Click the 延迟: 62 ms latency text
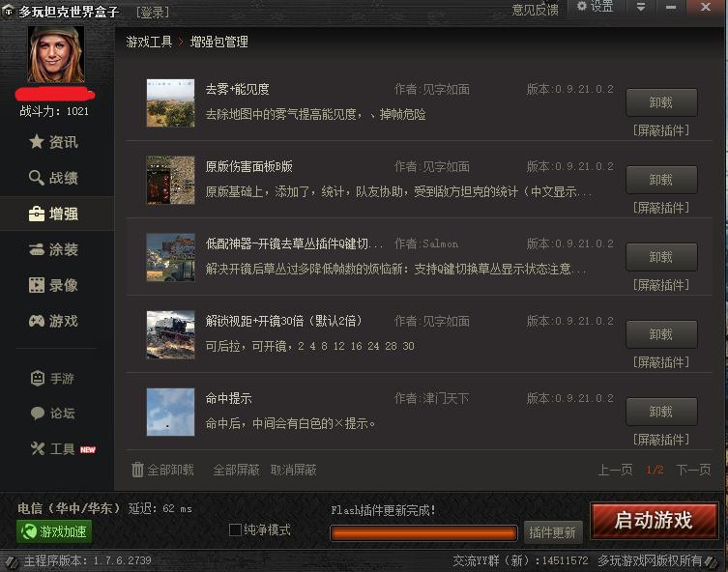 [160, 508]
